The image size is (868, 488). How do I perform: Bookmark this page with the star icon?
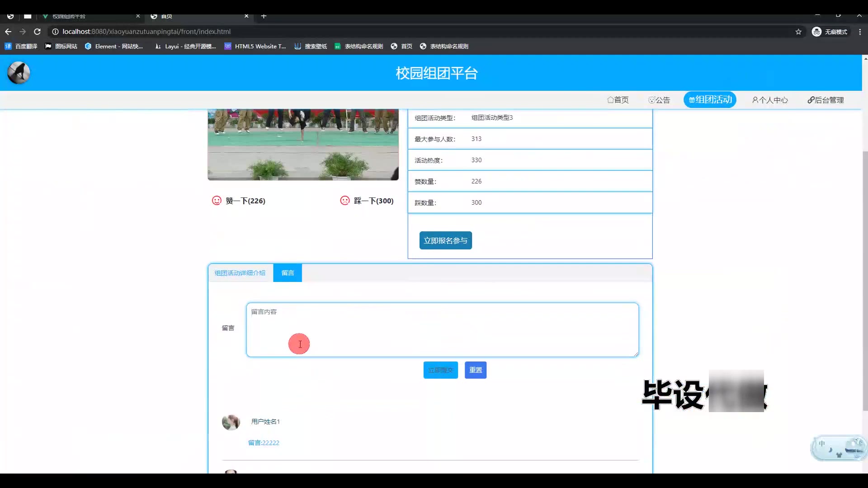tap(798, 32)
